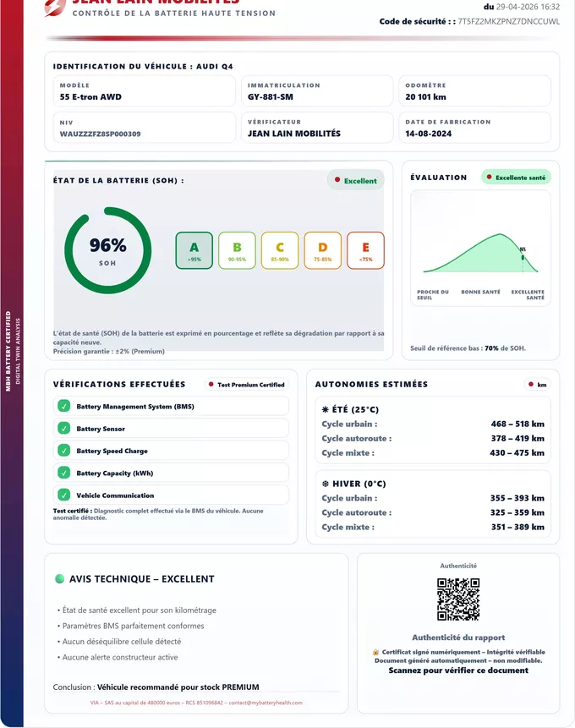
Task: Click the Paramètres BMS parfaitement conformes bullet
Action: pyautogui.click(x=130, y=626)
